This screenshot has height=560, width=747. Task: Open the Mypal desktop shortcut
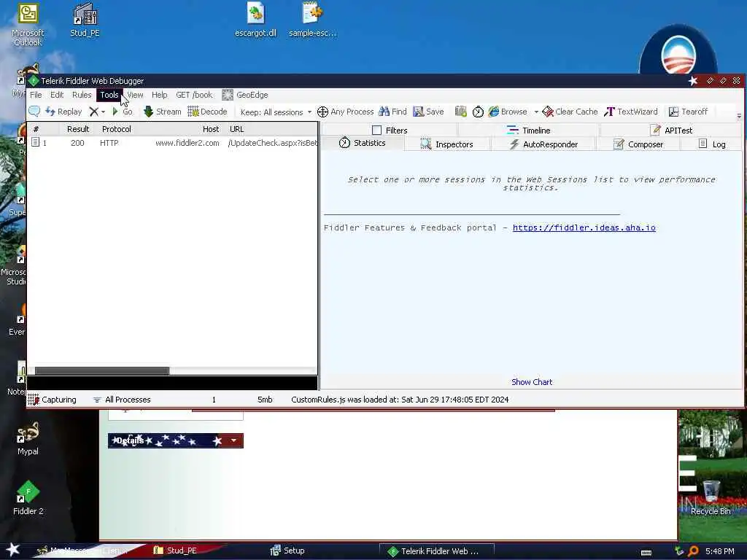coord(28,438)
